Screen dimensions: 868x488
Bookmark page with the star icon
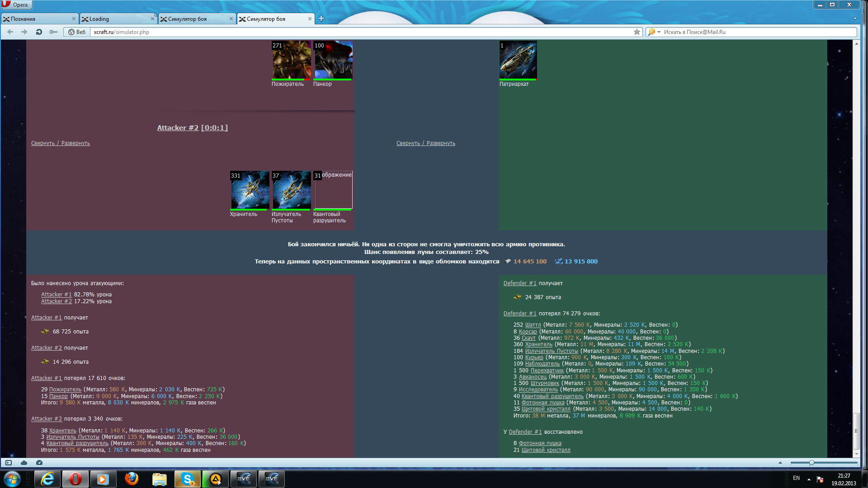click(x=637, y=32)
